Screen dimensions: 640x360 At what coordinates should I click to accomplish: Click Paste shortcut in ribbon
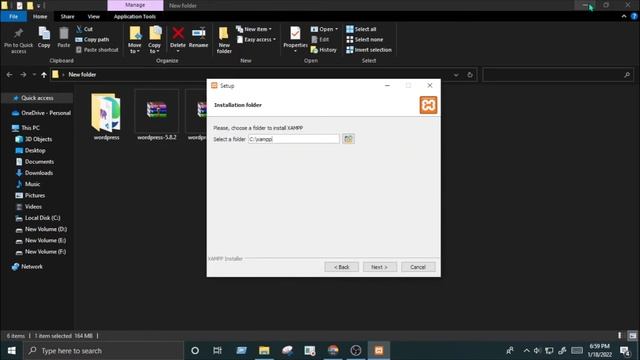(x=97, y=50)
